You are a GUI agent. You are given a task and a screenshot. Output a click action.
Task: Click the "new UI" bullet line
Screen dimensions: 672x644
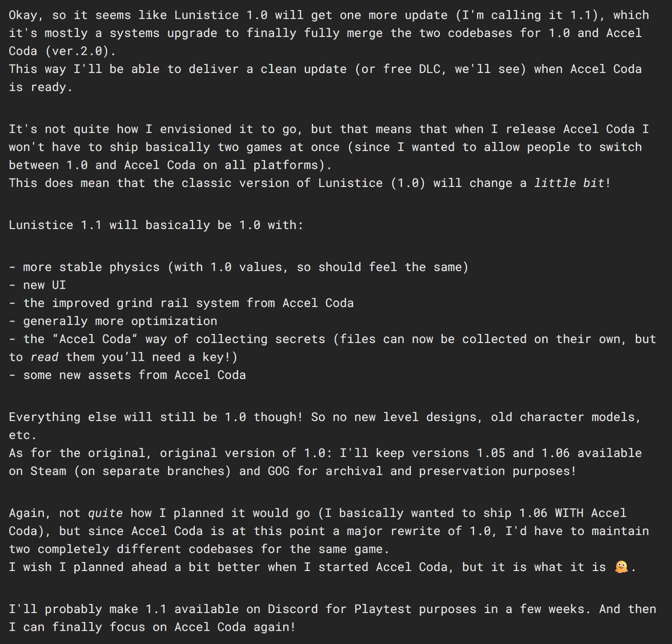[x=44, y=285]
